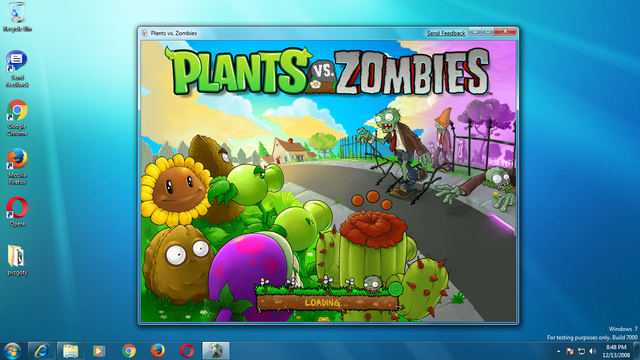Image resolution: width=640 pixels, height=360 pixels.
Task: Open Firefox from the taskbar
Action: point(158,351)
